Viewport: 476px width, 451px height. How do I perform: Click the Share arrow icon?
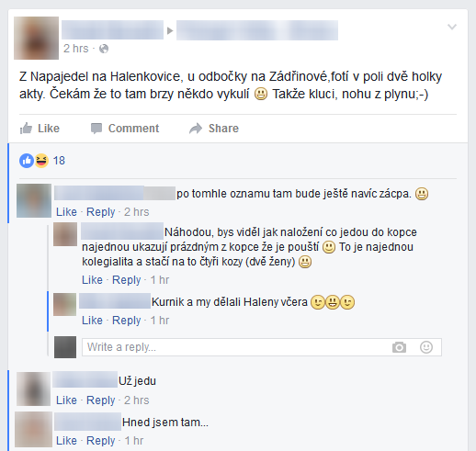tap(196, 129)
